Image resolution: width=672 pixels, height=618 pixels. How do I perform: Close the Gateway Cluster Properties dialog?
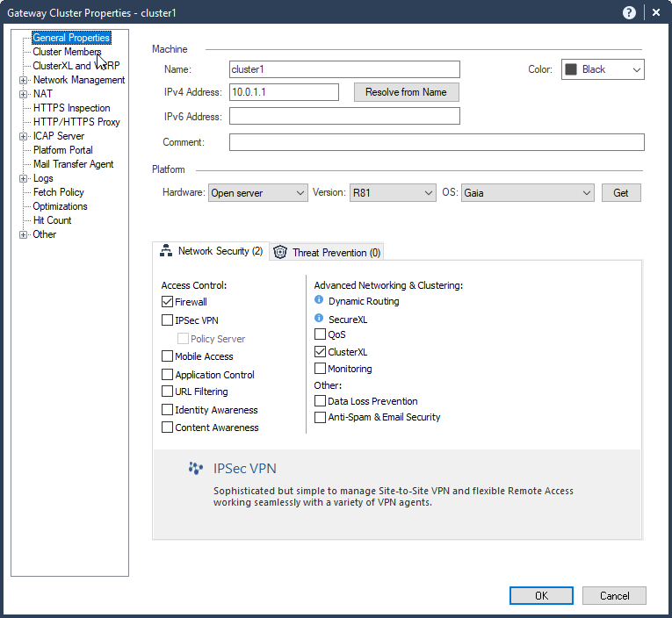pos(655,13)
